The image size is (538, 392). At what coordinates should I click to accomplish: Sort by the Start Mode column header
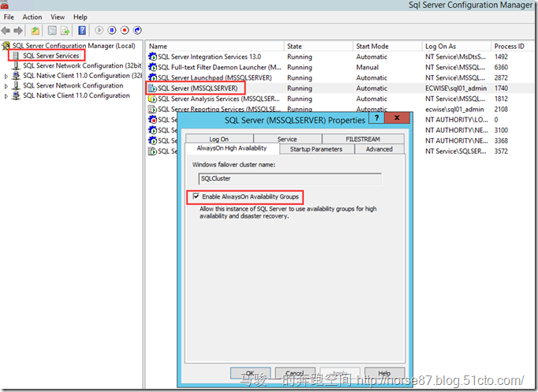(387, 47)
